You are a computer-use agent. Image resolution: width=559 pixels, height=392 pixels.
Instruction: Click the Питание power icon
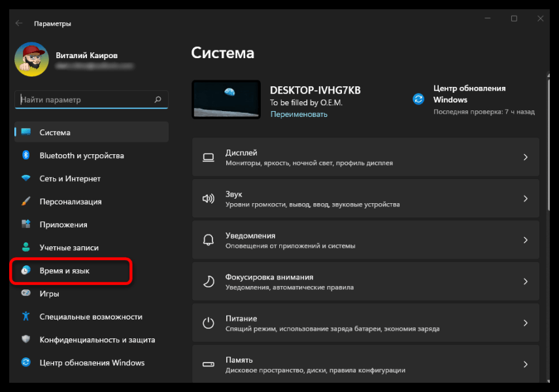point(208,323)
